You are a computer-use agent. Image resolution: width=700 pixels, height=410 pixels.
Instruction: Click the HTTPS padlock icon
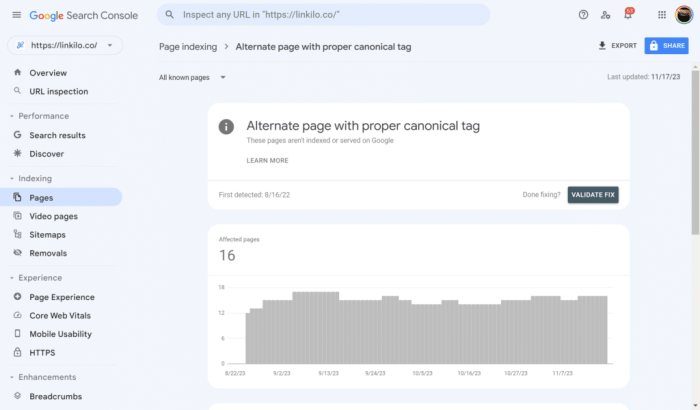click(17, 352)
